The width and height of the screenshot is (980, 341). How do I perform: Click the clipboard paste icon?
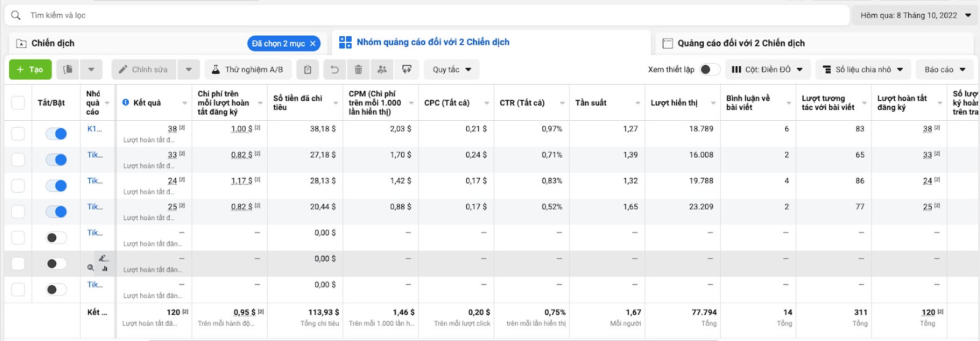coord(307,70)
